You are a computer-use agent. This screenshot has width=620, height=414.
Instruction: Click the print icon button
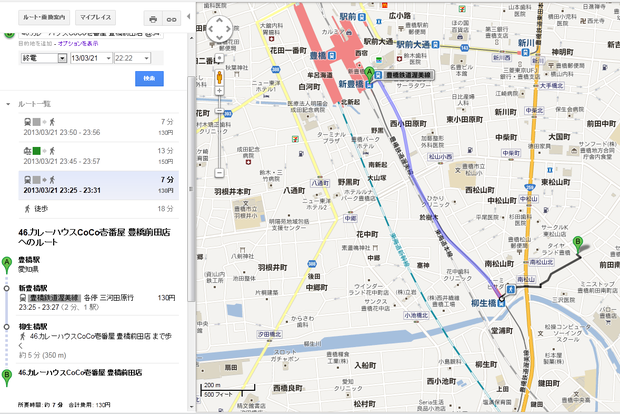tap(153, 19)
